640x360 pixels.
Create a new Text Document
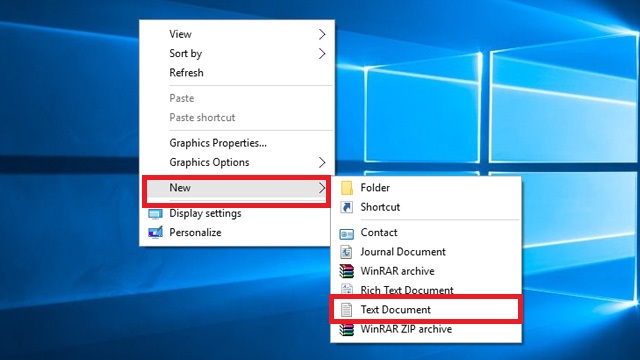click(x=426, y=310)
